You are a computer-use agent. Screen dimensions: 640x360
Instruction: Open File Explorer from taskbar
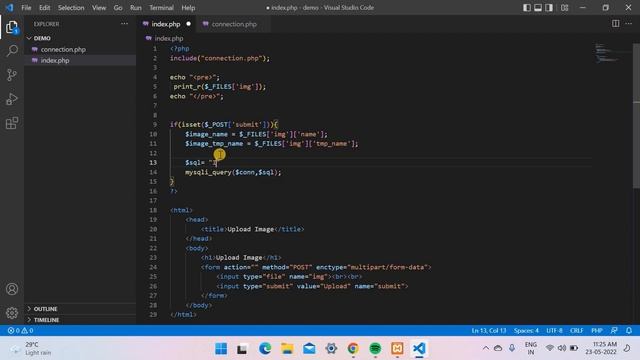point(287,348)
